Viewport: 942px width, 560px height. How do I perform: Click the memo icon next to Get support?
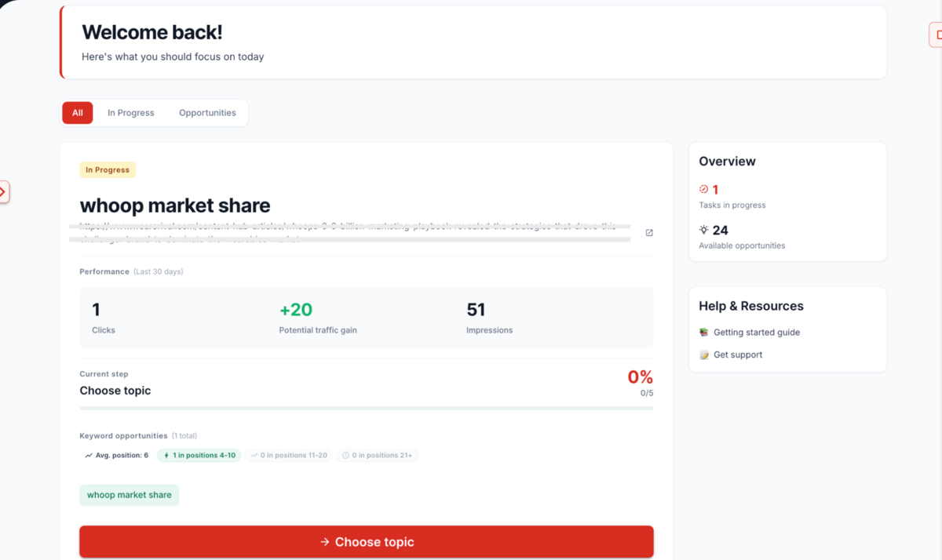click(x=704, y=355)
